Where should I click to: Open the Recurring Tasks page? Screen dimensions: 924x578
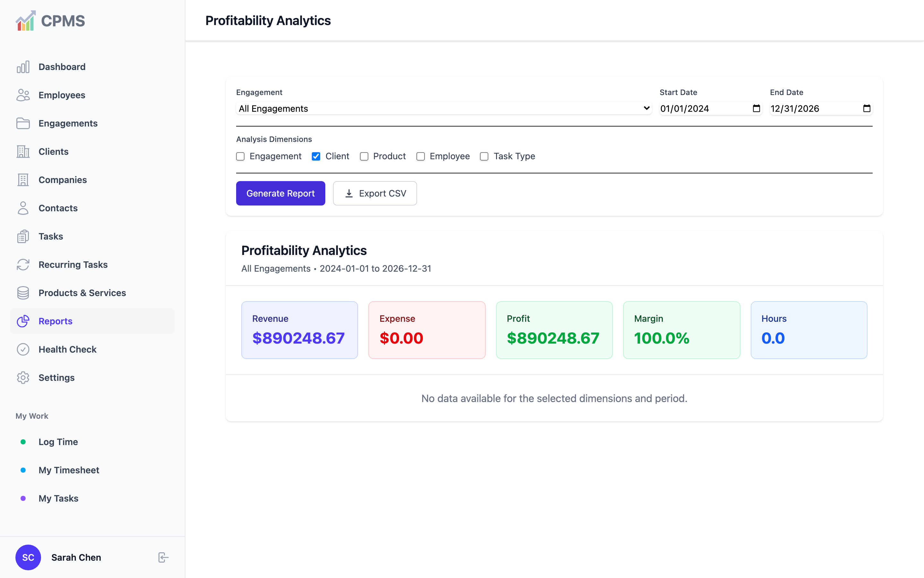[92, 265]
